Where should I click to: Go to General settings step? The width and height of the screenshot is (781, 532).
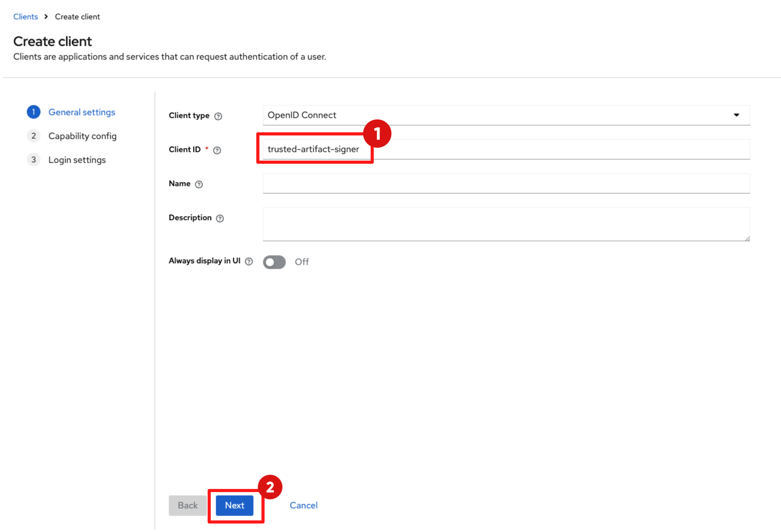(x=82, y=112)
